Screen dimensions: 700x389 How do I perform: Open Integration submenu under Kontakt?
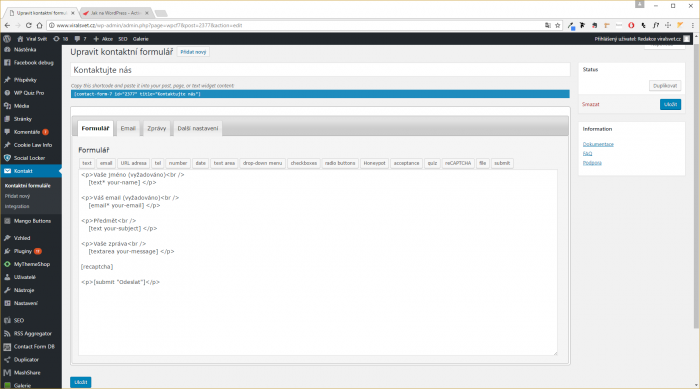click(x=17, y=206)
